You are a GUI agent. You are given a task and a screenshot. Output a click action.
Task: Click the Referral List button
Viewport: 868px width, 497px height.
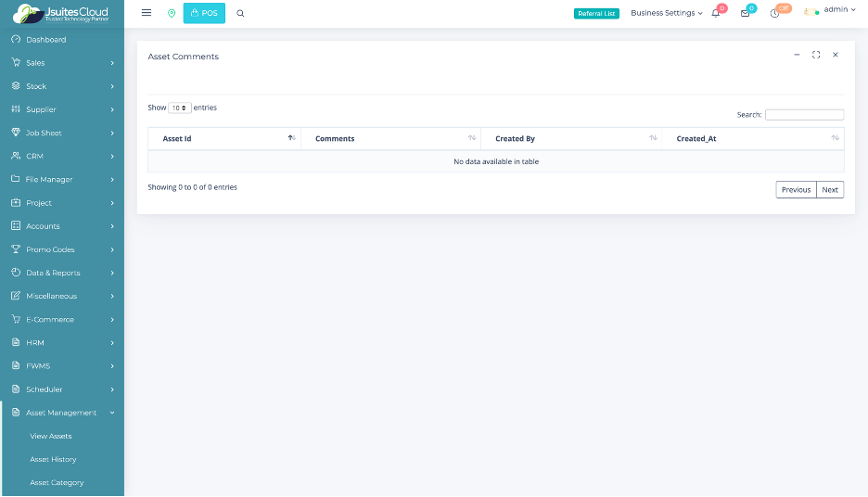pos(596,13)
